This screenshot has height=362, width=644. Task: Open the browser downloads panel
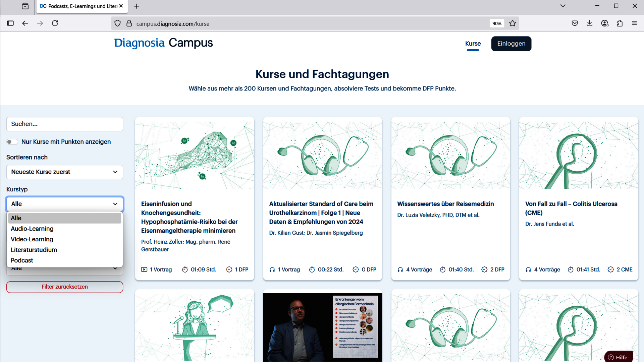[x=589, y=23]
